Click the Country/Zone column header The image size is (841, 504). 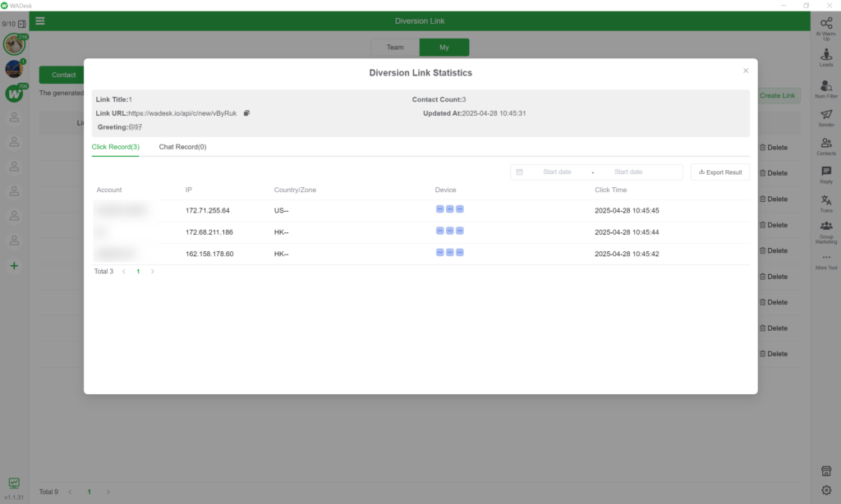coord(295,190)
